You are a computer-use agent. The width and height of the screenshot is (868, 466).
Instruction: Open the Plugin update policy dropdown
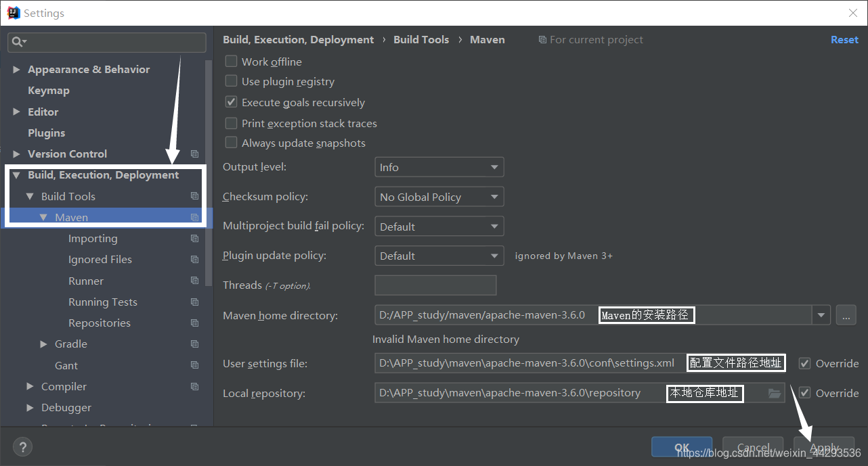(439, 256)
